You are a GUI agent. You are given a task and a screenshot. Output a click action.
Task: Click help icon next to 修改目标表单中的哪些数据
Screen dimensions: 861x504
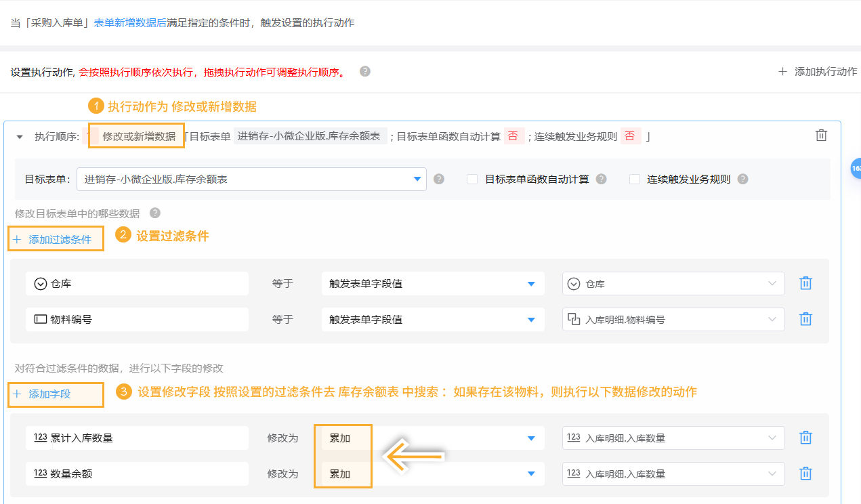[155, 213]
